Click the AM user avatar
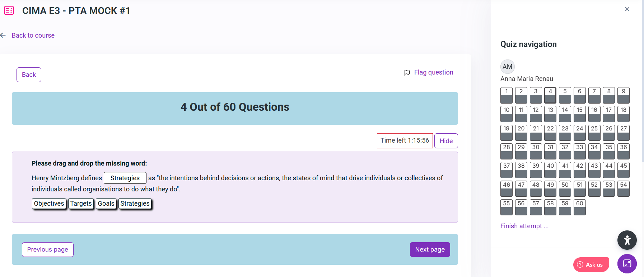644x277 pixels. click(x=507, y=67)
